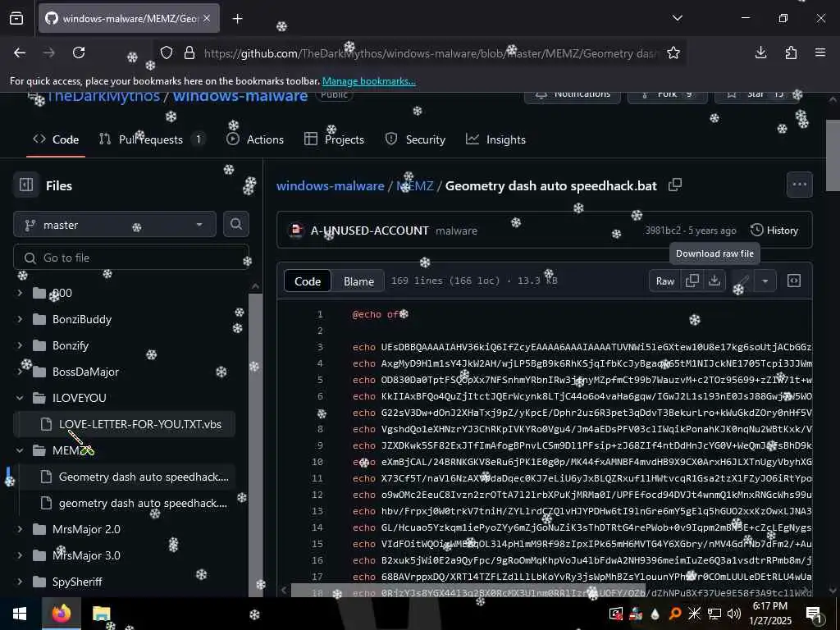This screenshot has height=630, width=840.
Task: Bookmark this page with the star
Action: pos(673,52)
